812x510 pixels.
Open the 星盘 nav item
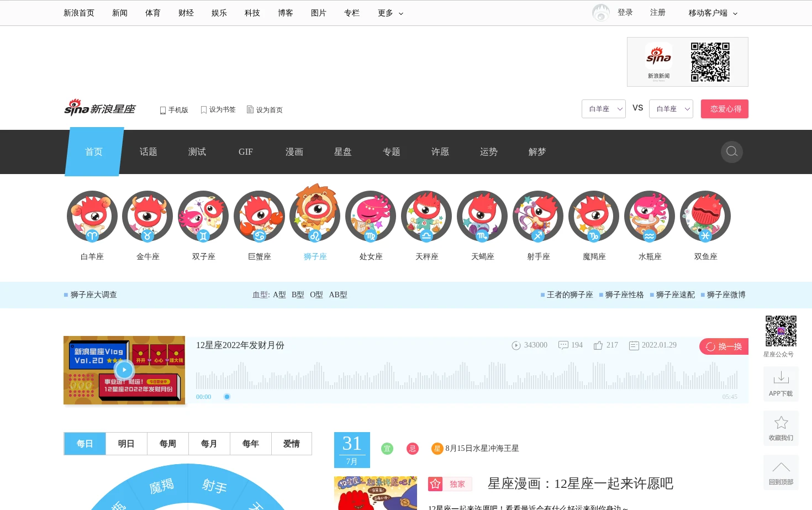tap(343, 152)
